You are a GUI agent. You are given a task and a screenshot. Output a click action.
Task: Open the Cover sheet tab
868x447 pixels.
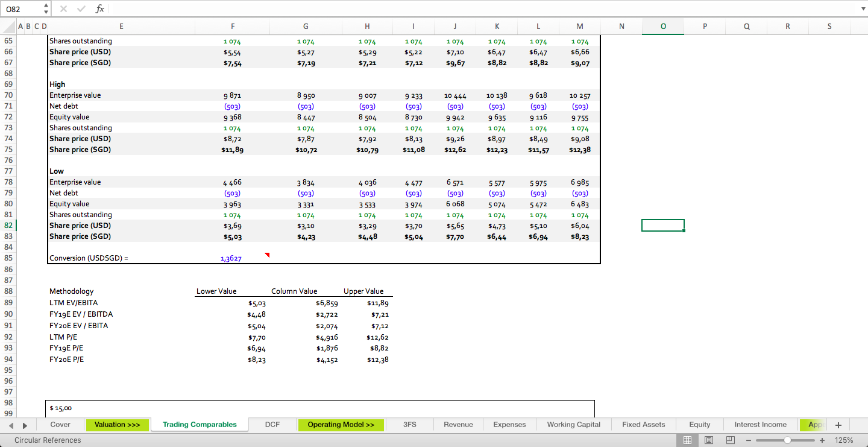(x=60, y=425)
